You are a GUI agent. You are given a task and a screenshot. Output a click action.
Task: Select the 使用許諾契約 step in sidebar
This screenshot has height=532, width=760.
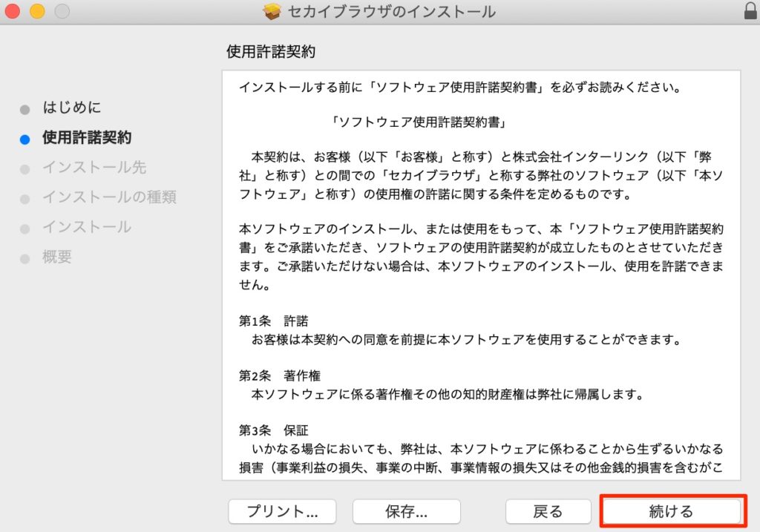click(x=87, y=137)
